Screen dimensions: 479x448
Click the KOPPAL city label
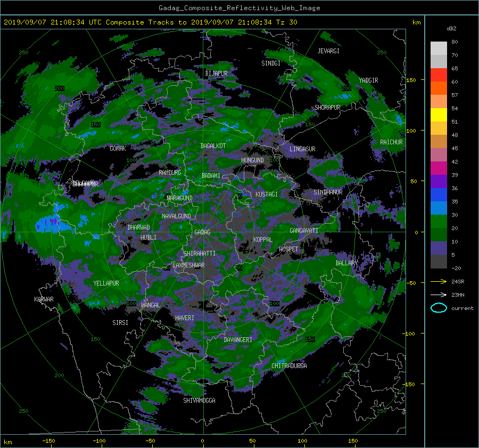point(263,239)
